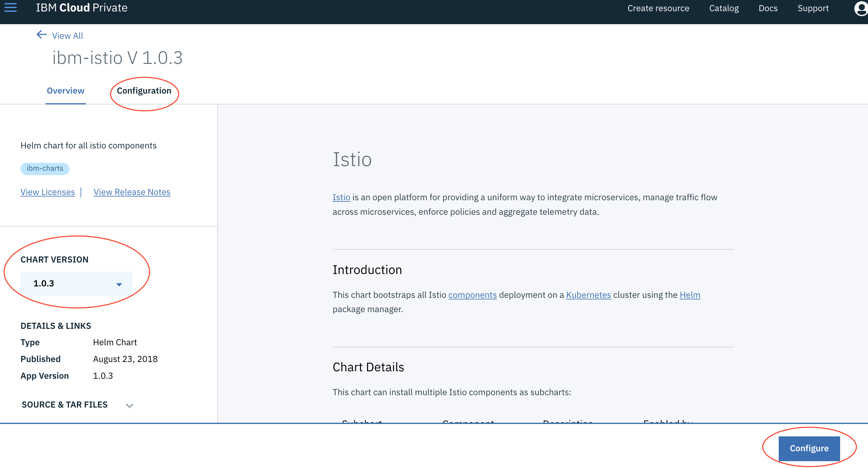Open the user profile icon
The image size is (868, 468).
click(x=861, y=8)
